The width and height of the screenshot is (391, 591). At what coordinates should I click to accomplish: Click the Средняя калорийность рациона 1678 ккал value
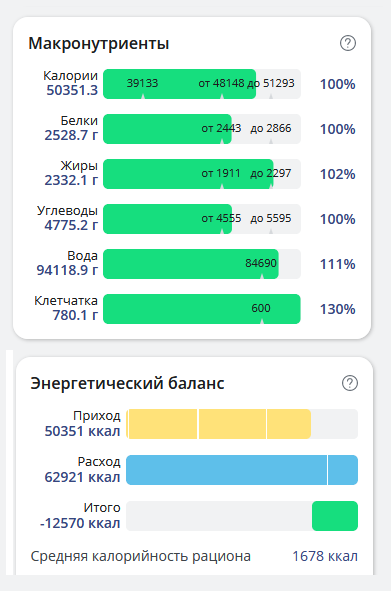coord(325,556)
